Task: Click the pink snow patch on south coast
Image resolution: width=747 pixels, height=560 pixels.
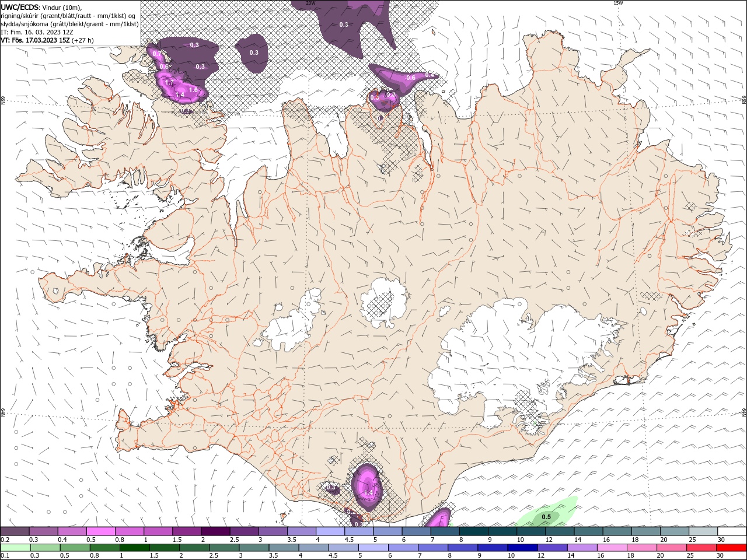Action: tap(368, 487)
